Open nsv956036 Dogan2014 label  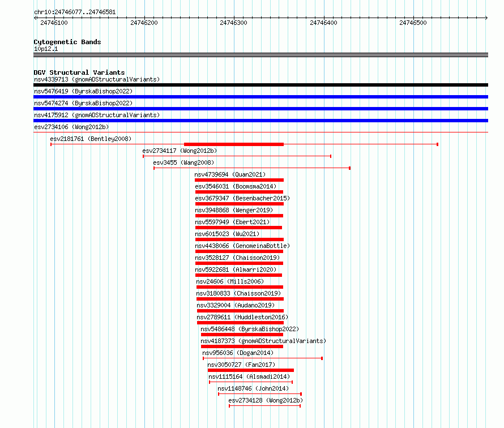pos(238,353)
